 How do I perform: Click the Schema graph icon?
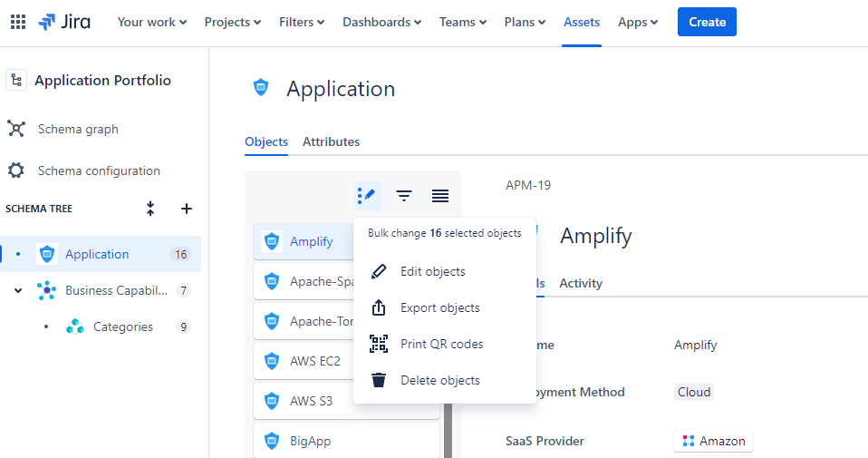pos(16,129)
